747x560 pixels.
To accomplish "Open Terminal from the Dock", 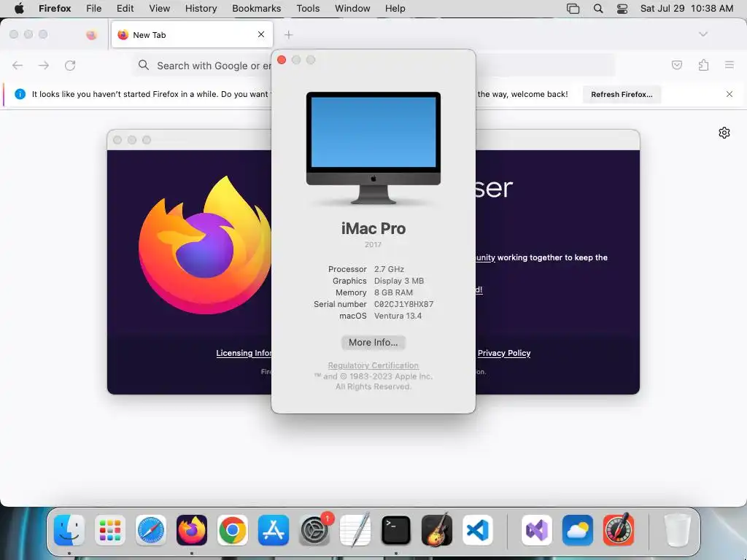I will [x=396, y=530].
